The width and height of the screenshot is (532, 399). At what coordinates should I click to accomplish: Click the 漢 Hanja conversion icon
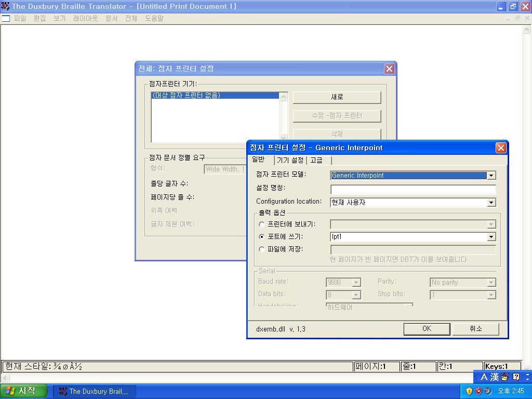(x=495, y=377)
